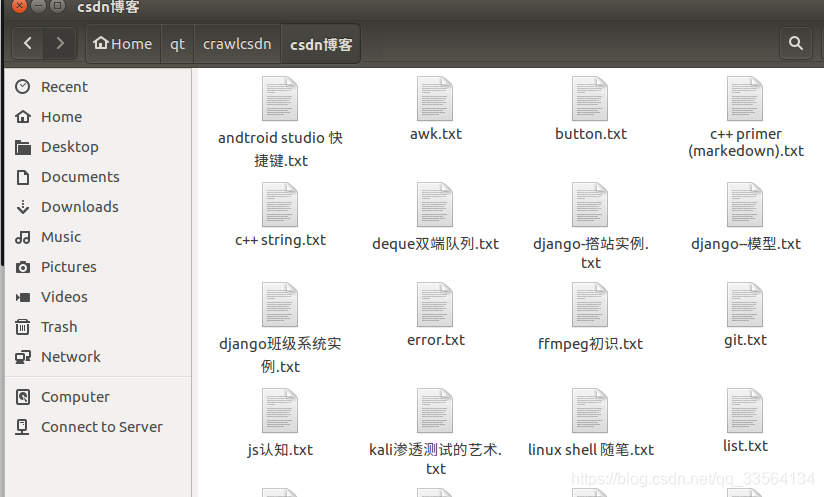
Task: Select the c++ primer (markedown).txt file icon
Action: click(745, 99)
